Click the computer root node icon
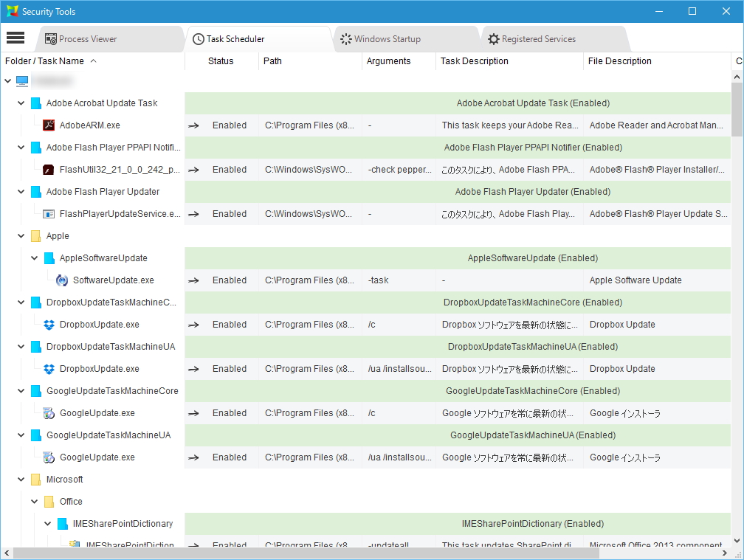This screenshot has width=744, height=560. [22, 81]
